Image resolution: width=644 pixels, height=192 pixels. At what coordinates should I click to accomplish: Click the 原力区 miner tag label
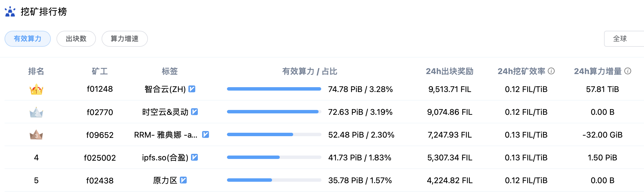165,180
